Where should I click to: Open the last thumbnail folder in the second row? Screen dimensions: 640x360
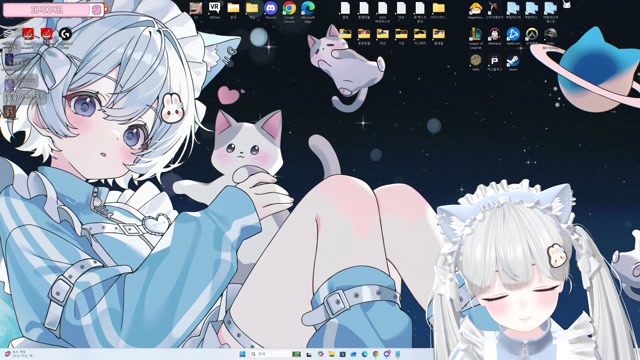click(439, 34)
